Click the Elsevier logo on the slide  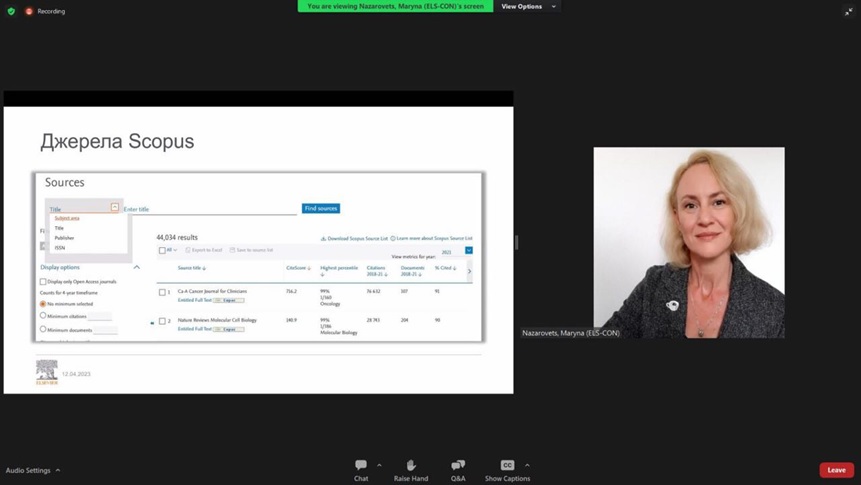pyautogui.click(x=47, y=372)
